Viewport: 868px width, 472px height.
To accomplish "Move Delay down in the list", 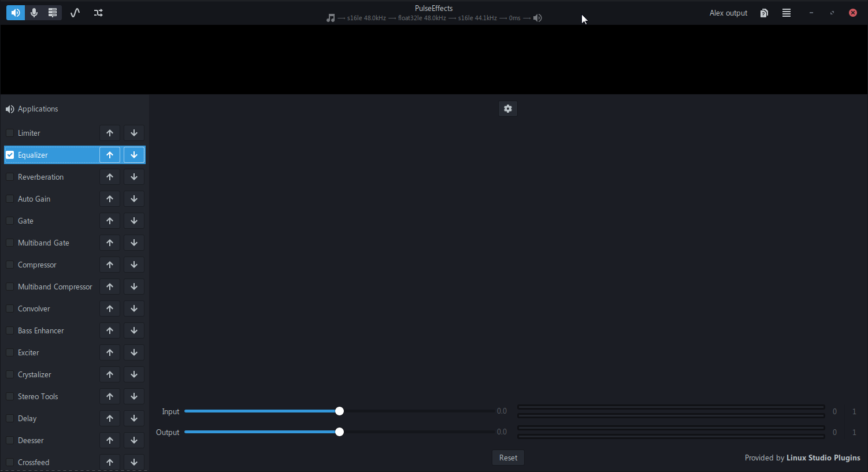I will coord(134,418).
